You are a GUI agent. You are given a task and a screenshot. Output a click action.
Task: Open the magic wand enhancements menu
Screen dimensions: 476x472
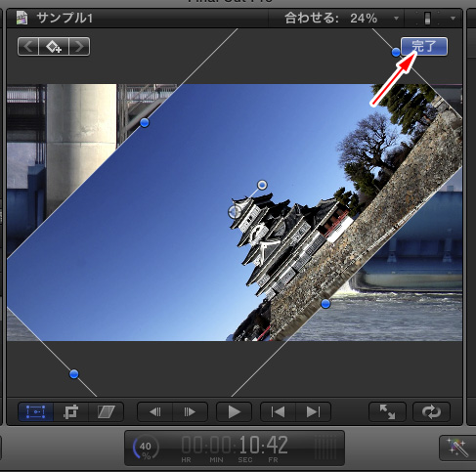(458, 448)
